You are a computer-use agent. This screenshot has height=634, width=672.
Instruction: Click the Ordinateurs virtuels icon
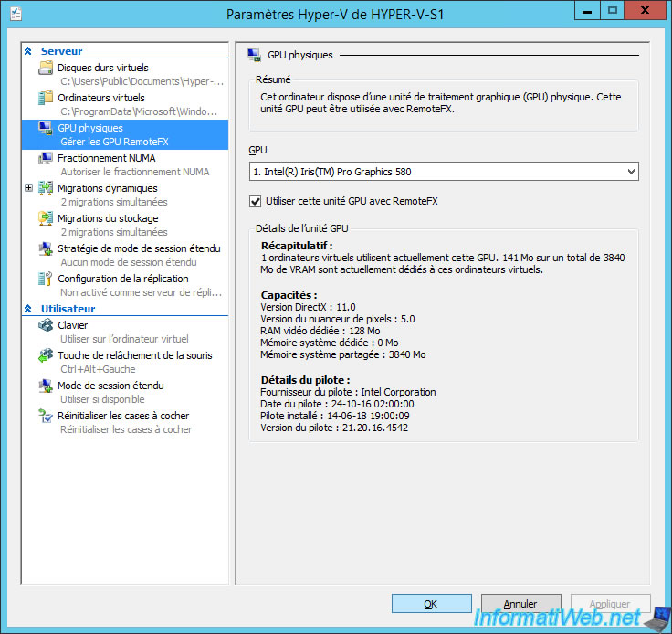pyautogui.click(x=46, y=98)
